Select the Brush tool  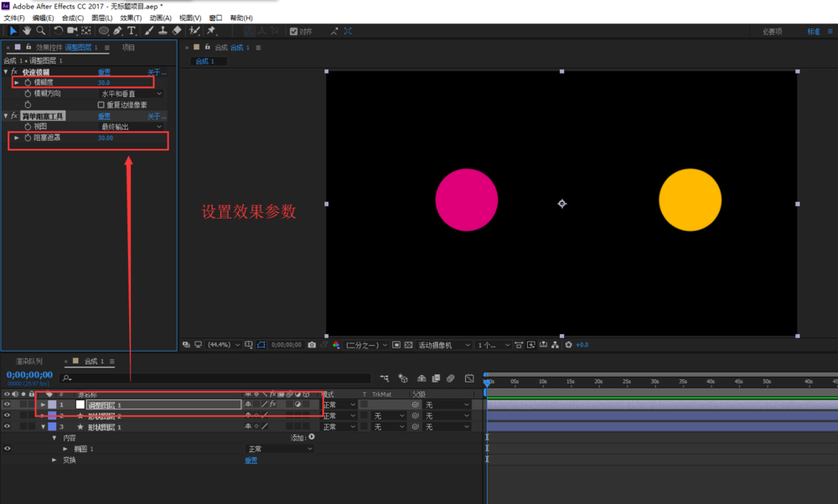pos(149,31)
